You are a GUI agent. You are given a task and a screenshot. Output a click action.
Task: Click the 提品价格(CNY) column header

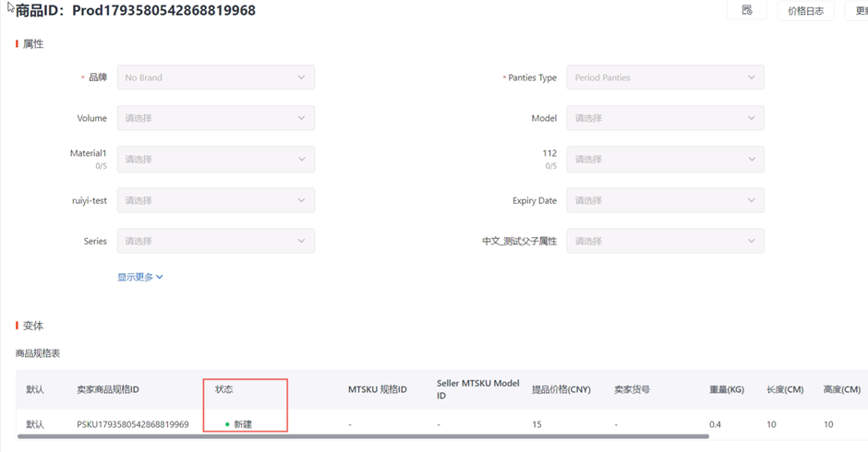(x=561, y=389)
